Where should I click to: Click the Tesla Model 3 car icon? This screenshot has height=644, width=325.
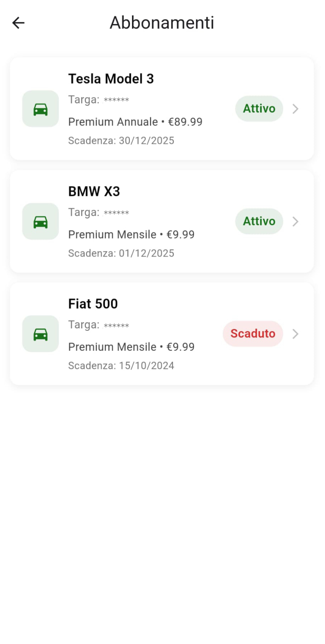41,109
